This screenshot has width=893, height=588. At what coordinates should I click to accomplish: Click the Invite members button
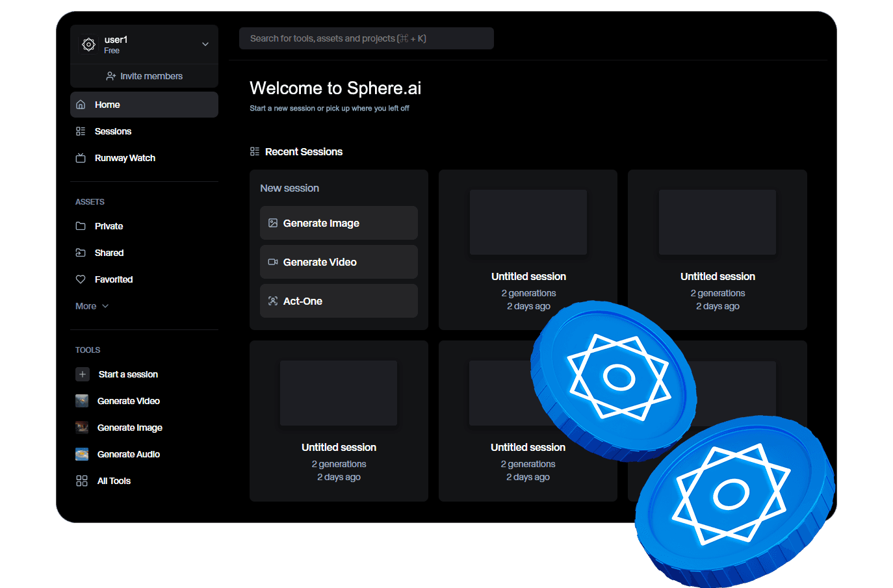click(x=144, y=75)
